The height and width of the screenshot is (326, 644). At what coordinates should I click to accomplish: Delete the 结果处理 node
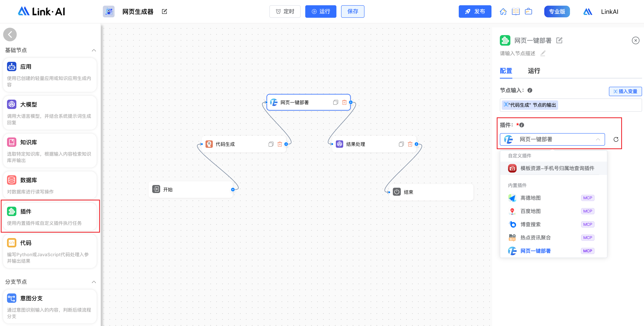[410, 144]
